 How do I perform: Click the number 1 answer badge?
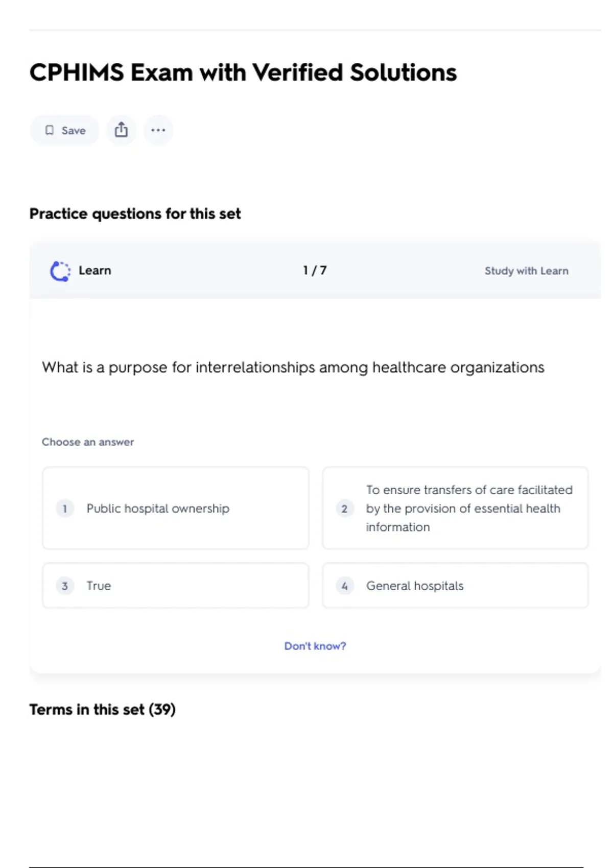pyautogui.click(x=65, y=509)
